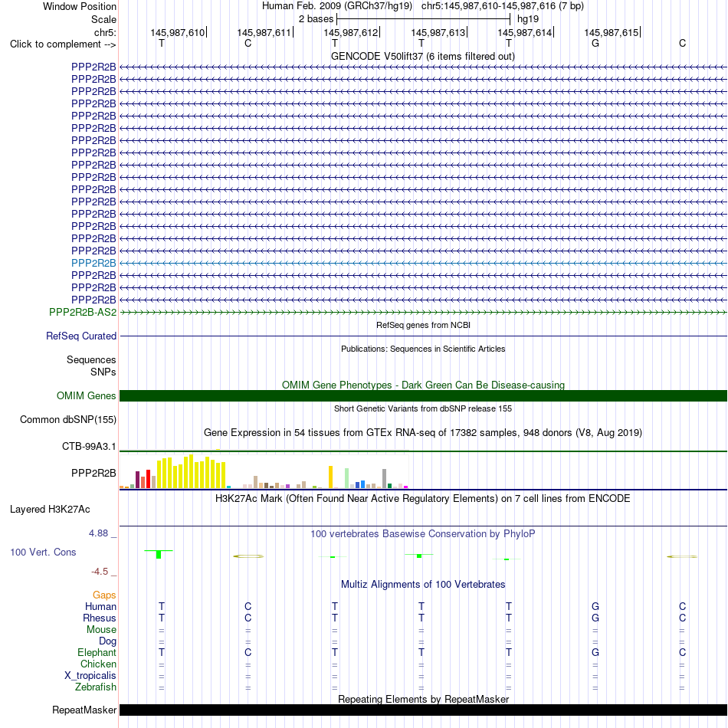Image resolution: width=728 pixels, height=728 pixels.
Task: Click the Chicken species label
Action: click(98, 664)
